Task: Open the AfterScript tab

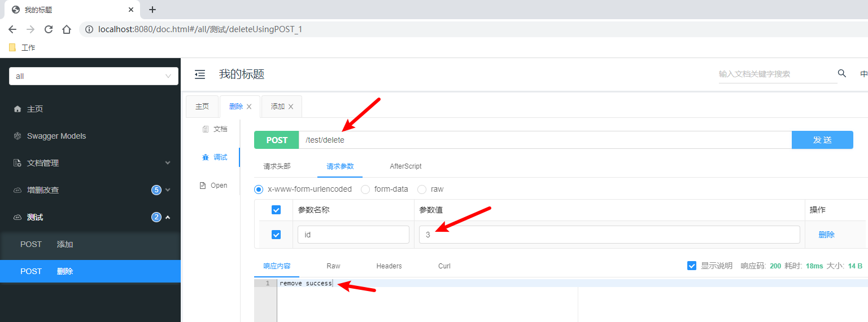Action: click(405, 166)
